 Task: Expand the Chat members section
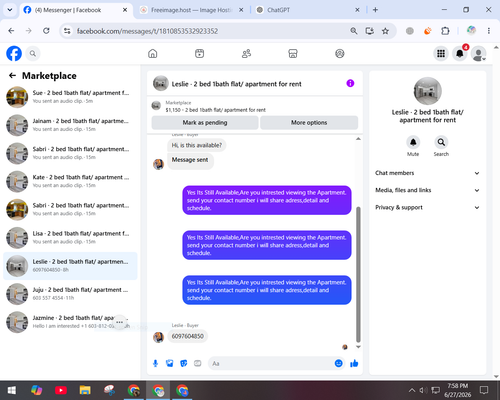click(427, 173)
